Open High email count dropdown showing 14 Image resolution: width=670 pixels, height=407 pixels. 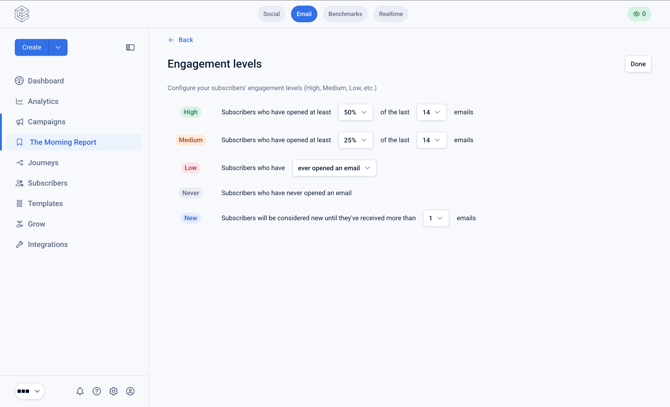tap(432, 112)
